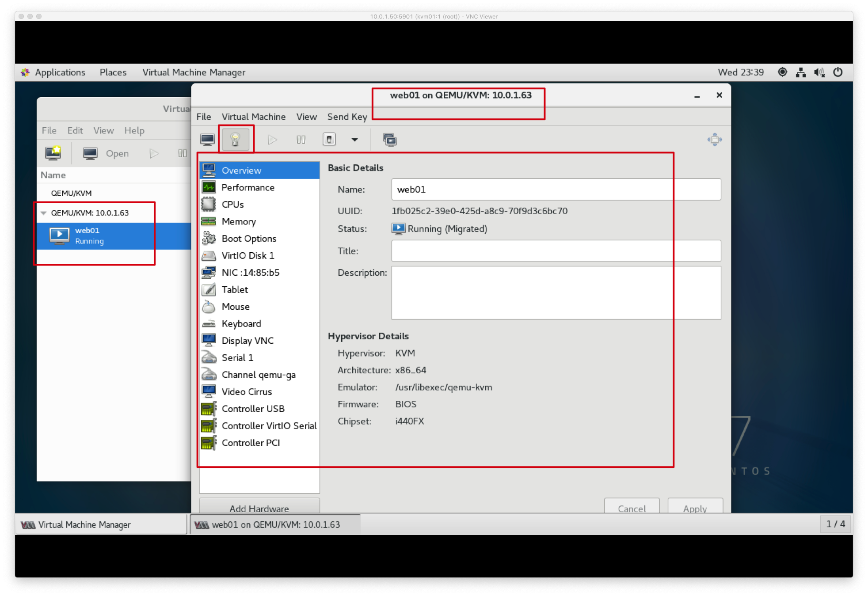Screen dimensions: 868x596
Task: Click the Shut Down power icon
Action: (x=329, y=140)
